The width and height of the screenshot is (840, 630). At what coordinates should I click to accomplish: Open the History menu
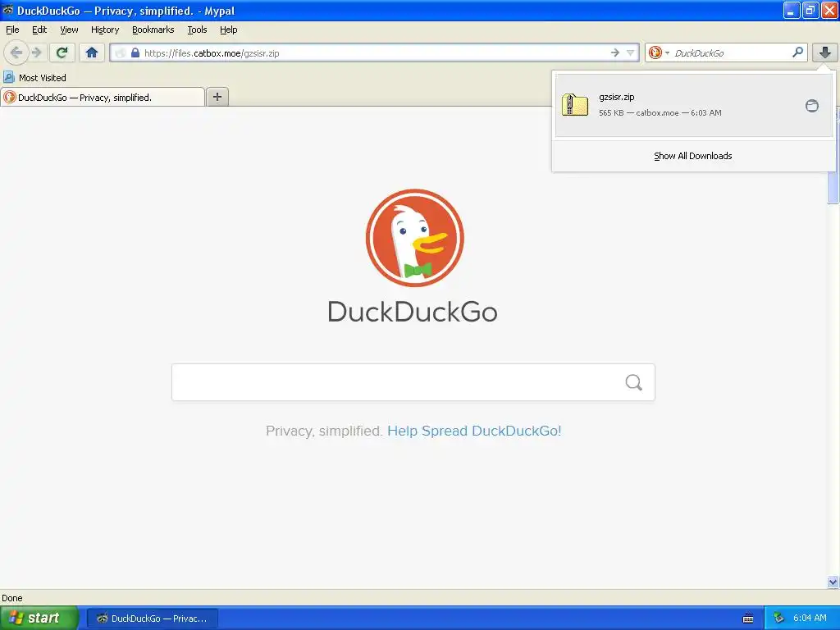tap(105, 30)
